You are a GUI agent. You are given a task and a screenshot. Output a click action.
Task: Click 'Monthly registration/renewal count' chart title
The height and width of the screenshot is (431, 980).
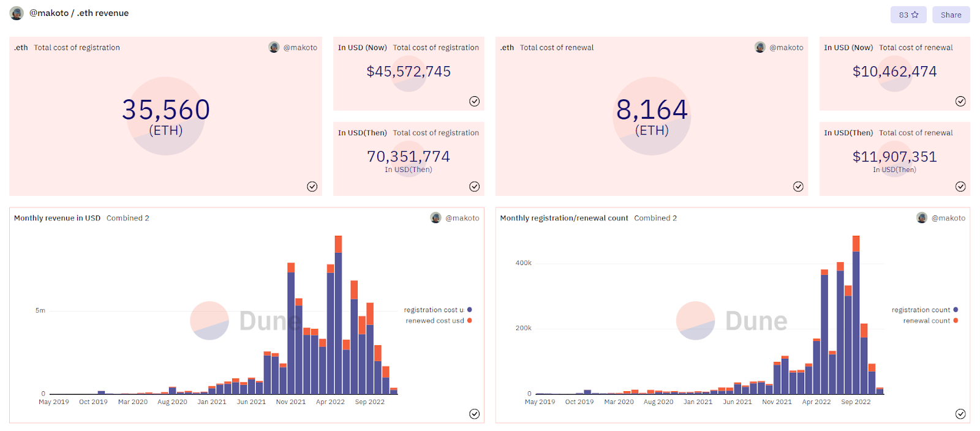click(564, 218)
